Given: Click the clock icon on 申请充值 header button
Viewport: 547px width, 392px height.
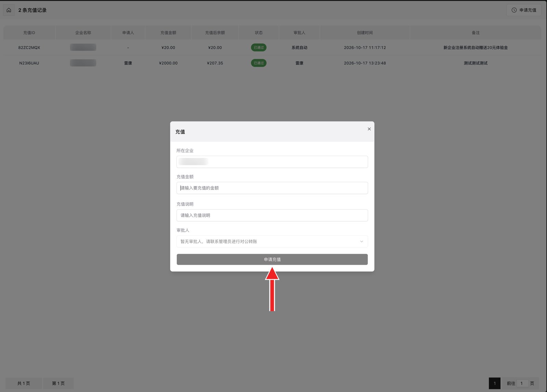Looking at the screenshot, I should click(514, 10).
